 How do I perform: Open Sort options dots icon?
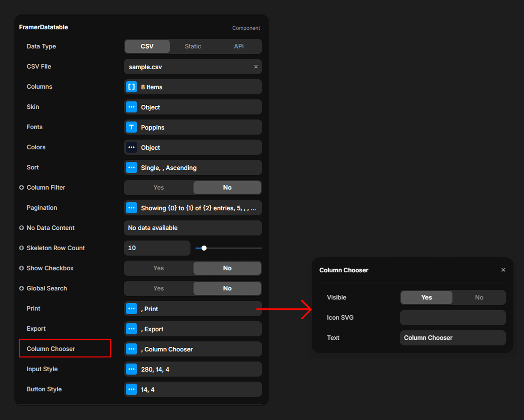pyautogui.click(x=131, y=168)
